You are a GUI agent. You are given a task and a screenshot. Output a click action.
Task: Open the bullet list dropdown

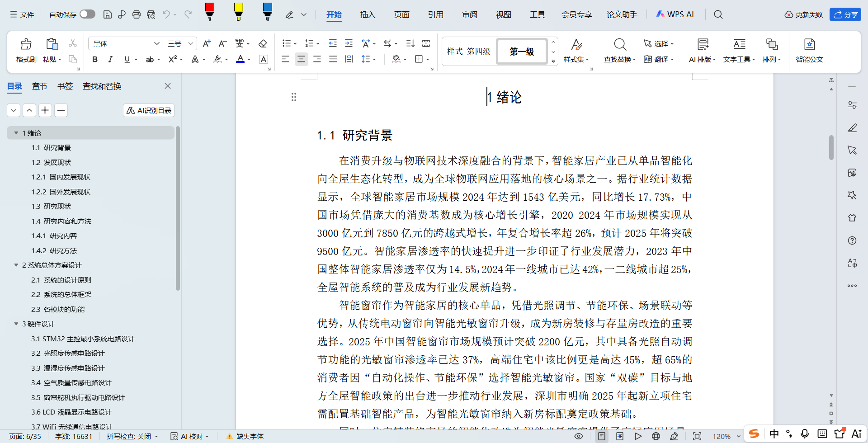[x=295, y=43]
